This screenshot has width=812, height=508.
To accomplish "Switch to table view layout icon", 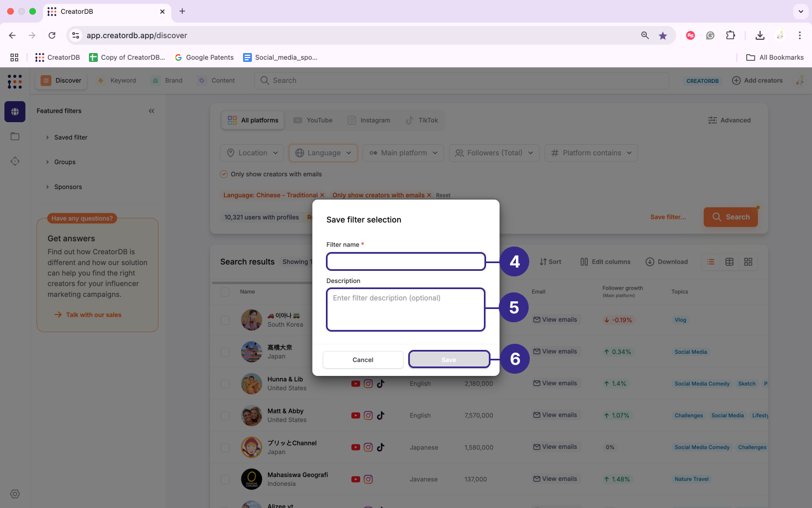I will 729,262.
